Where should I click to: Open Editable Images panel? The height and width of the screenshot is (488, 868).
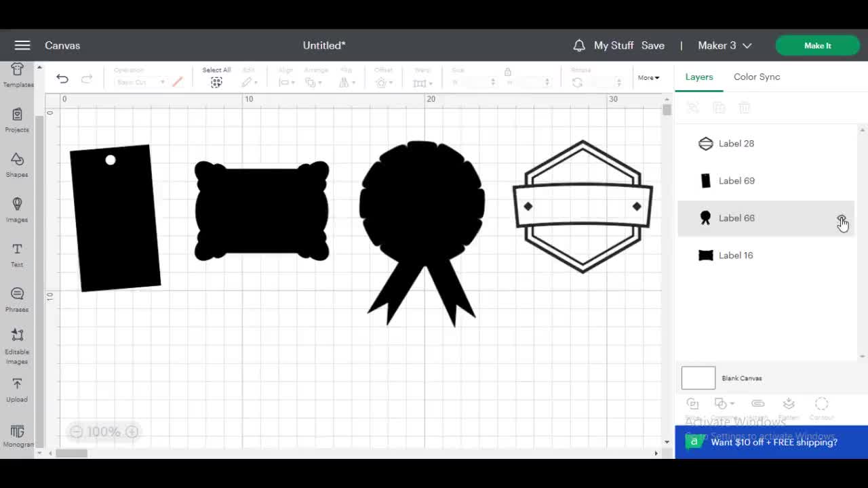click(x=18, y=346)
